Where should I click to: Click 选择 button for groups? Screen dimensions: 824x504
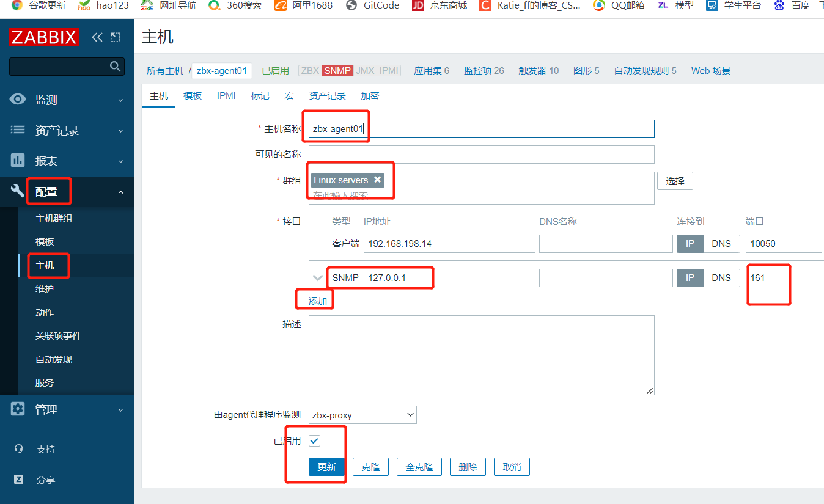[x=675, y=181]
